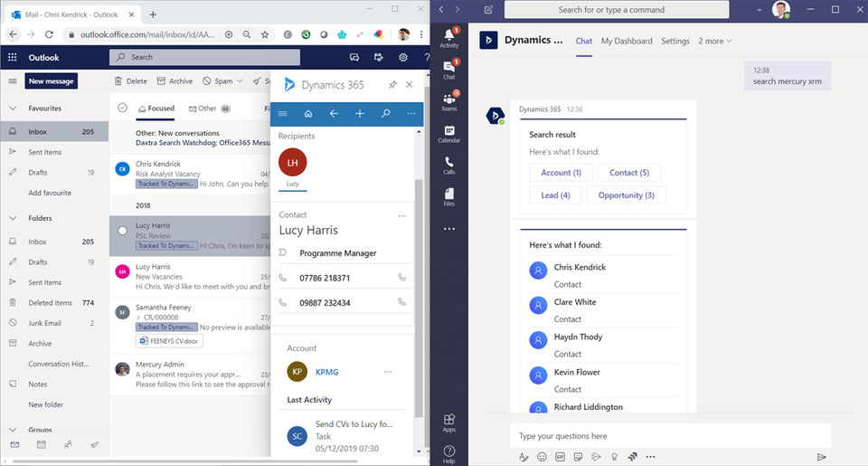Click the back arrow in Dynamics 365 pane
The image size is (868, 466).
click(x=334, y=114)
